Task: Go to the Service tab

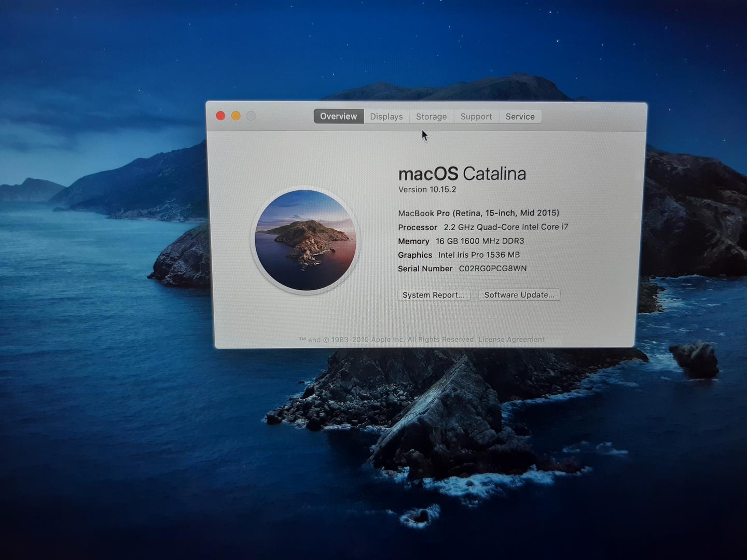Action: click(520, 117)
